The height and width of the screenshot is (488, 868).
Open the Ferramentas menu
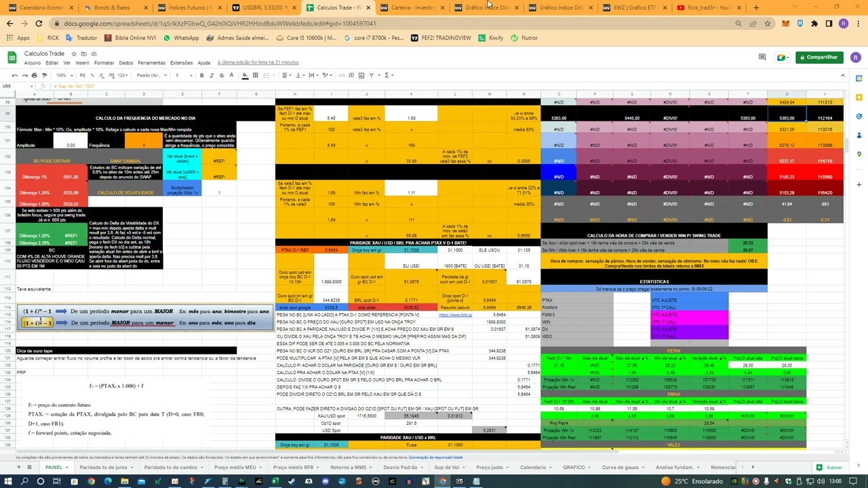coord(151,63)
